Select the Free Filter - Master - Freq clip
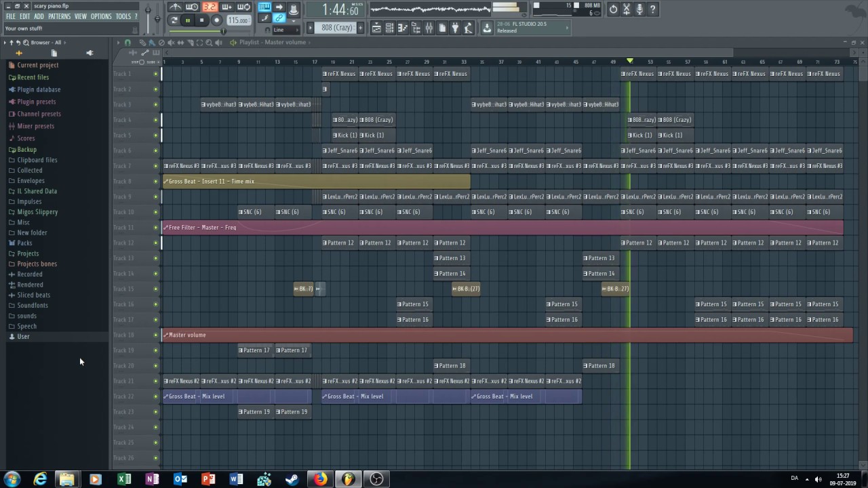This screenshot has height=488, width=868. pos(502,228)
